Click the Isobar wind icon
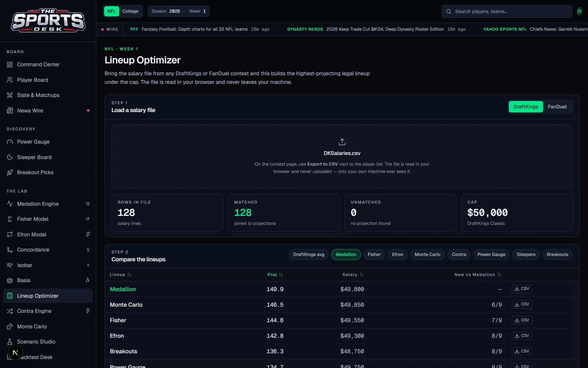Viewport: 588px width, 368px height. pyautogui.click(x=10, y=265)
